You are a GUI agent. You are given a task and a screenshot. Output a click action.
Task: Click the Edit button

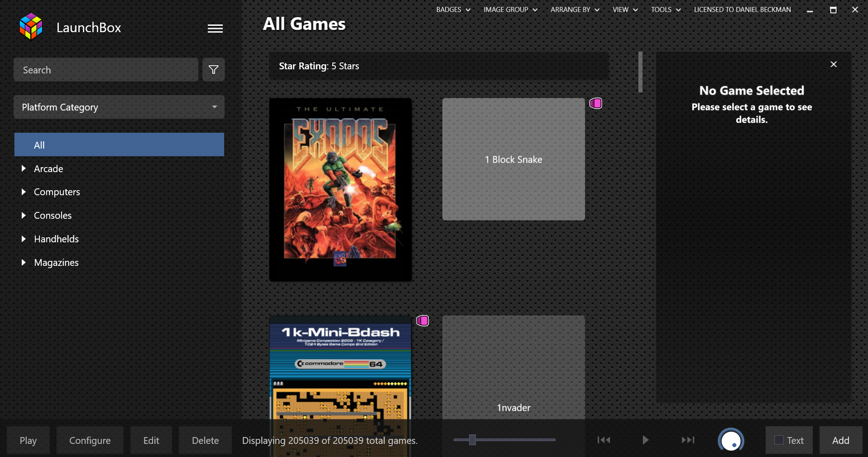(151, 440)
